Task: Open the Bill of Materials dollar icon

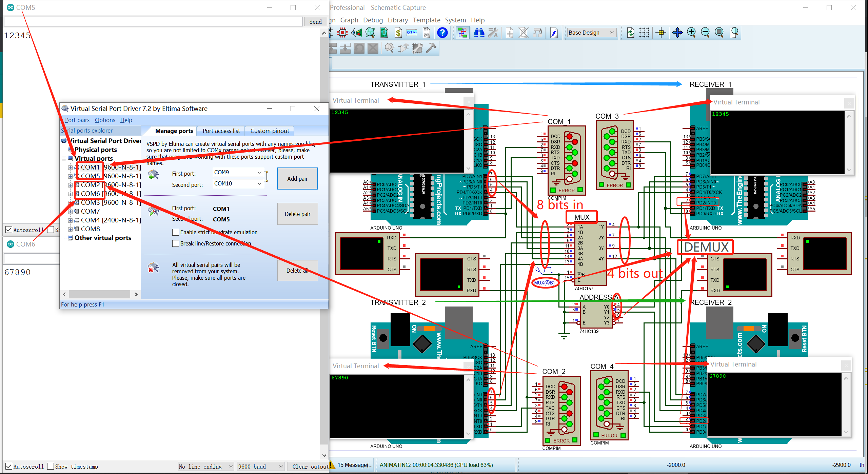Action: [x=398, y=33]
